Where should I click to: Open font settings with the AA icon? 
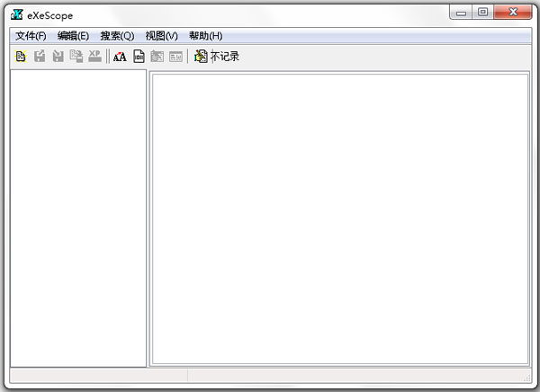coord(120,57)
